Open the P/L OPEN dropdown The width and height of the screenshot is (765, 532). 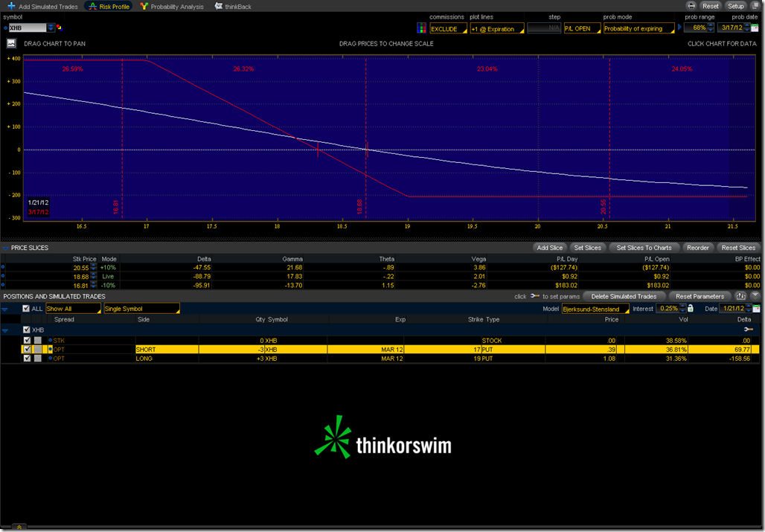click(x=582, y=29)
